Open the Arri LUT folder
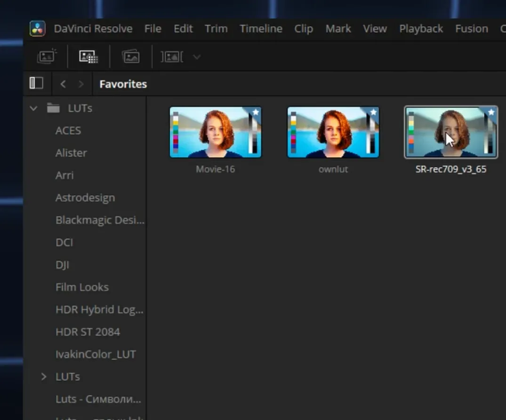Image resolution: width=506 pixels, height=420 pixels. click(64, 175)
